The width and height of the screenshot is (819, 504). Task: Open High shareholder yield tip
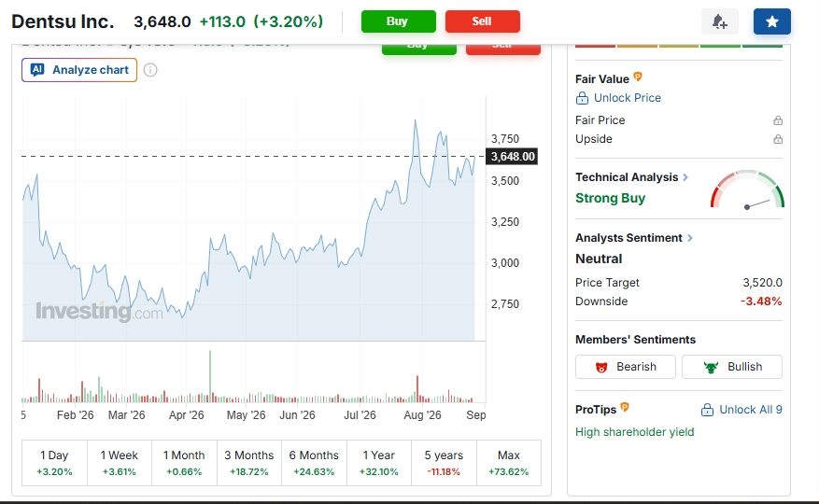[x=635, y=432]
